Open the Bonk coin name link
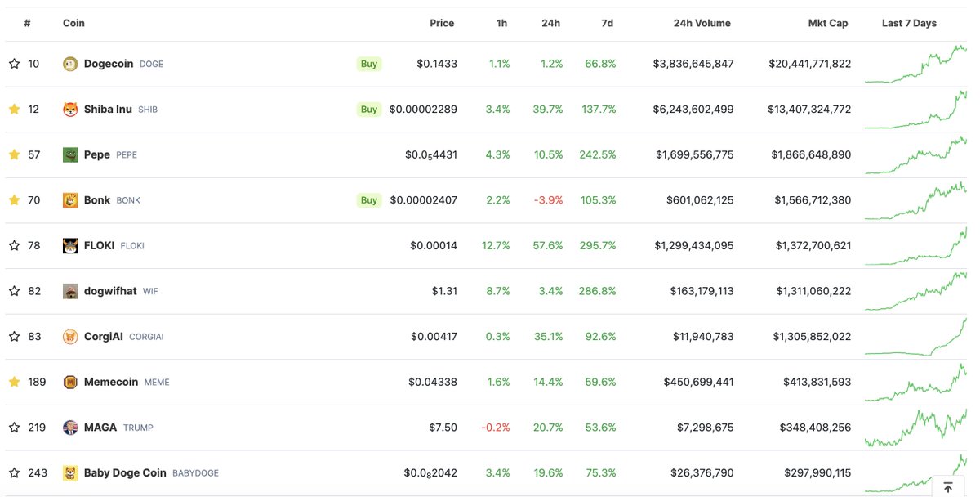This screenshot has width=980, height=497. 97,200
